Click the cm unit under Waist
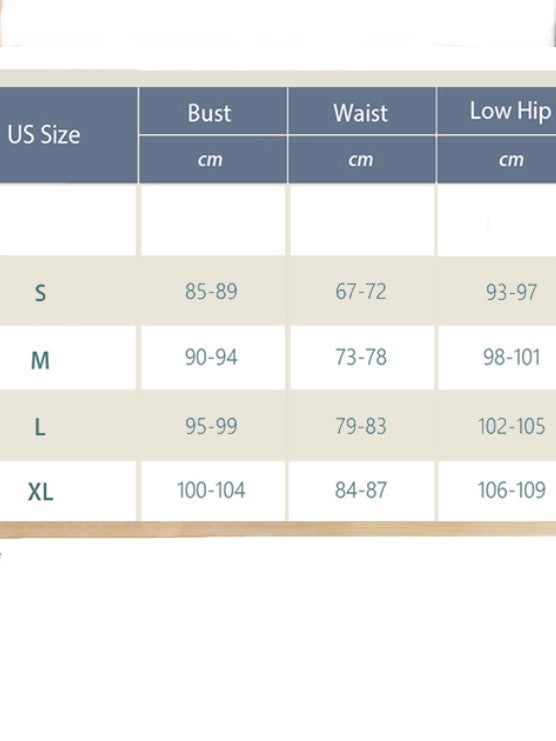 [360, 160]
